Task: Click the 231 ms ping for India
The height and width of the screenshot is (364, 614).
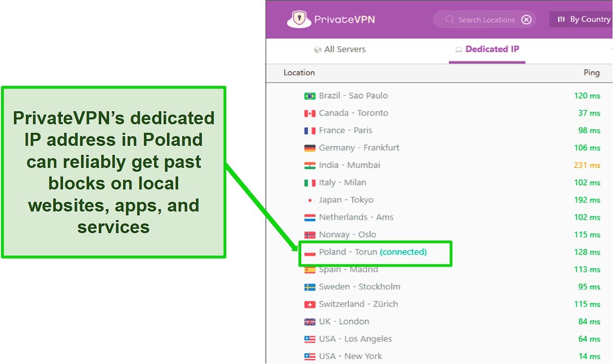Action: [x=587, y=165]
